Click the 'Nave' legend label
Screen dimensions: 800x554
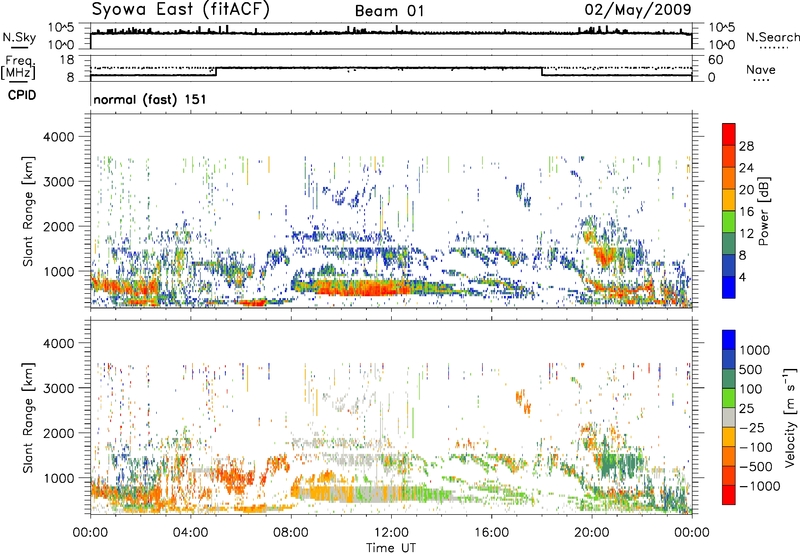(x=761, y=69)
